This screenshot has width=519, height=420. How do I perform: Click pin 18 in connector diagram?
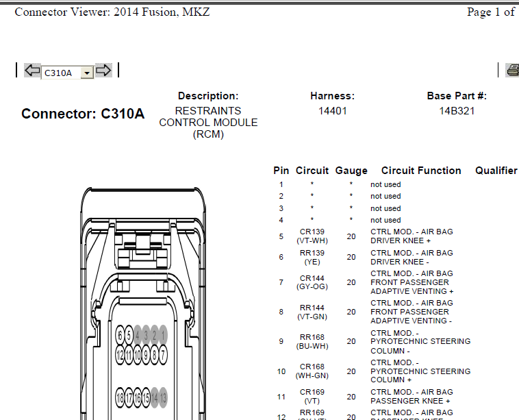pyautogui.click(x=120, y=397)
